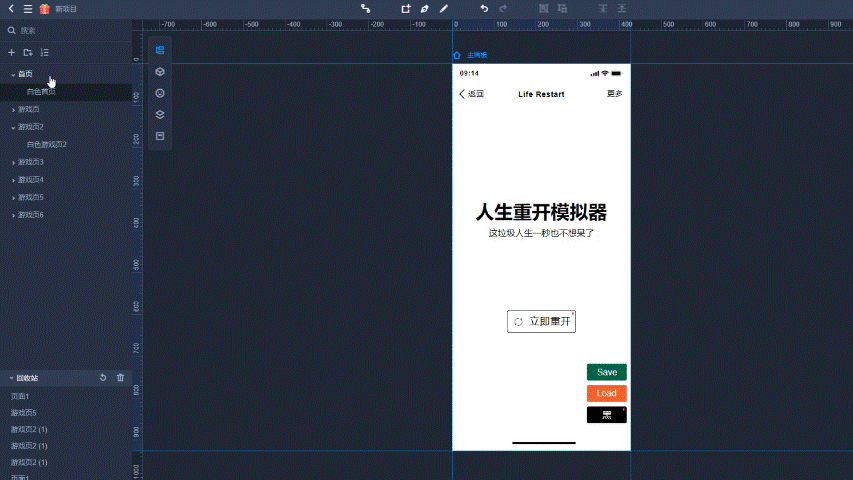Image resolution: width=853 pixels, height=480 pixels.
Task: Select the Pen tool
Action: 424,9
